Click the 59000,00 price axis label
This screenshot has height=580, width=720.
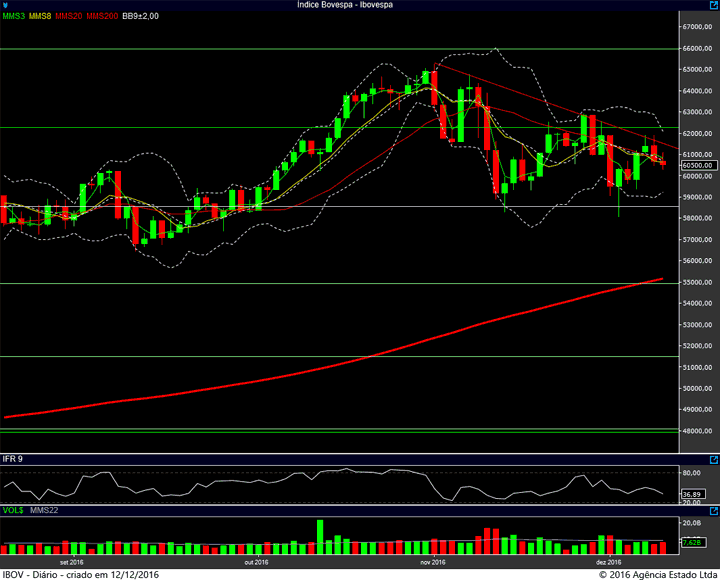point(698,197)
